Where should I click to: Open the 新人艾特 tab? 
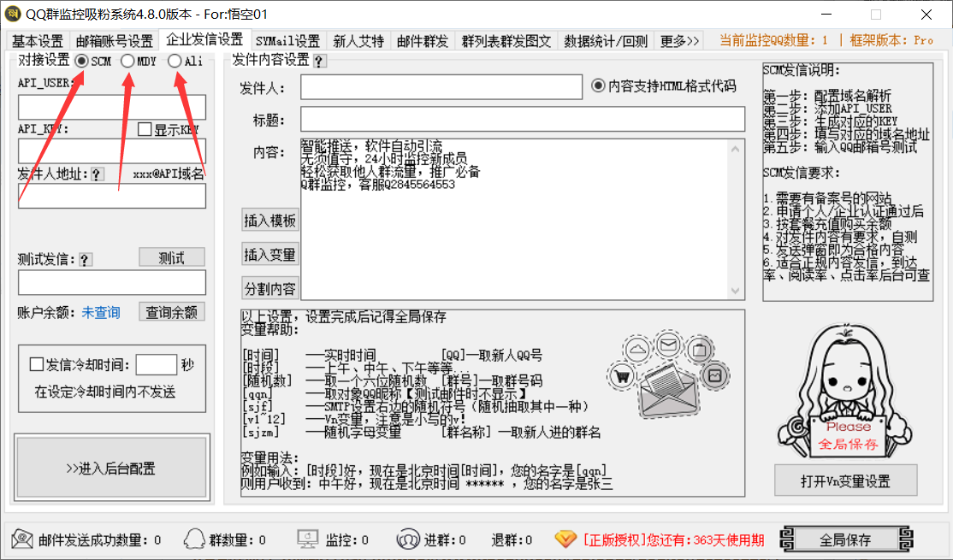[358, 41]
